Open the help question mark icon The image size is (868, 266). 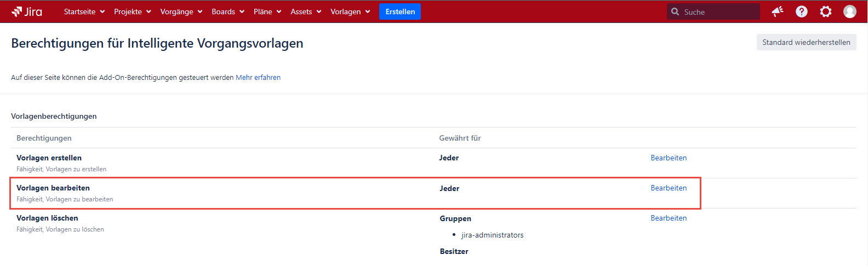(x=801, y=11)
